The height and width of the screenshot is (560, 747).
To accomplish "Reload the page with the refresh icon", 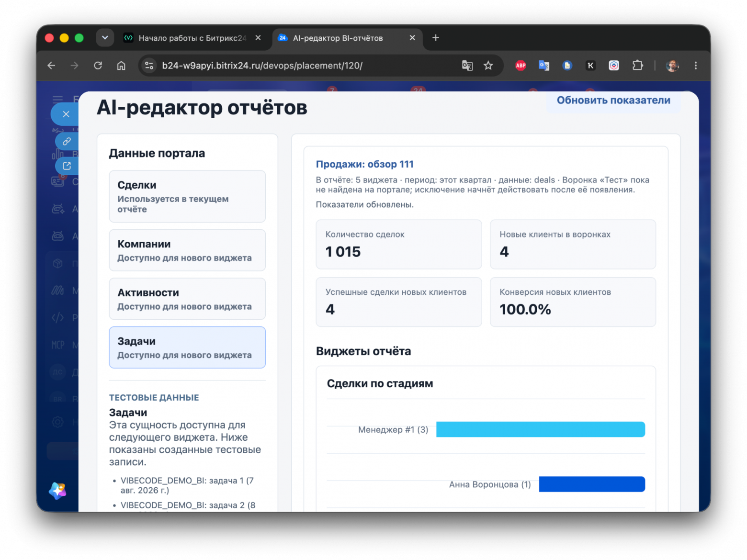I will click(98, 66).
